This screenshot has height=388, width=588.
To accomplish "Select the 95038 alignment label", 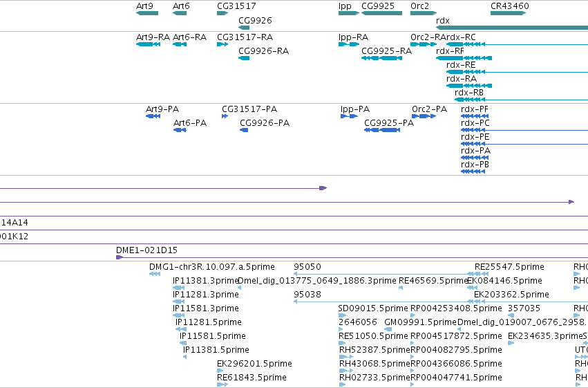I will coord(307,295).
